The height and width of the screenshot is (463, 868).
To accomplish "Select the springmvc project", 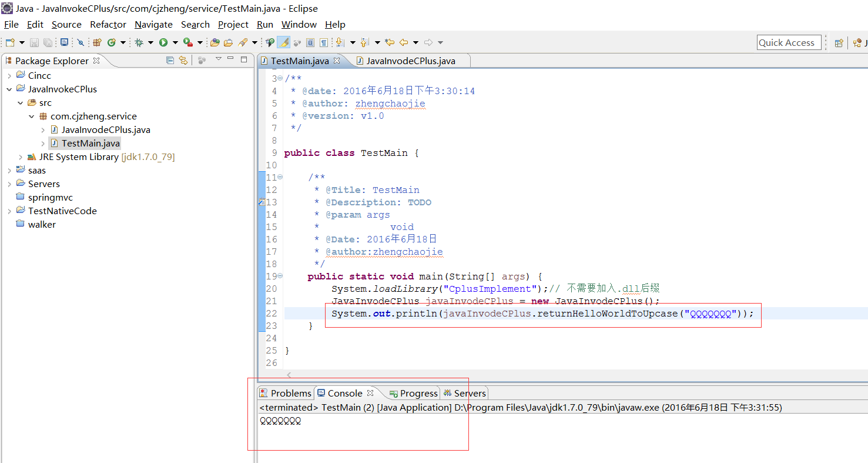I will [x=45, y=197].
